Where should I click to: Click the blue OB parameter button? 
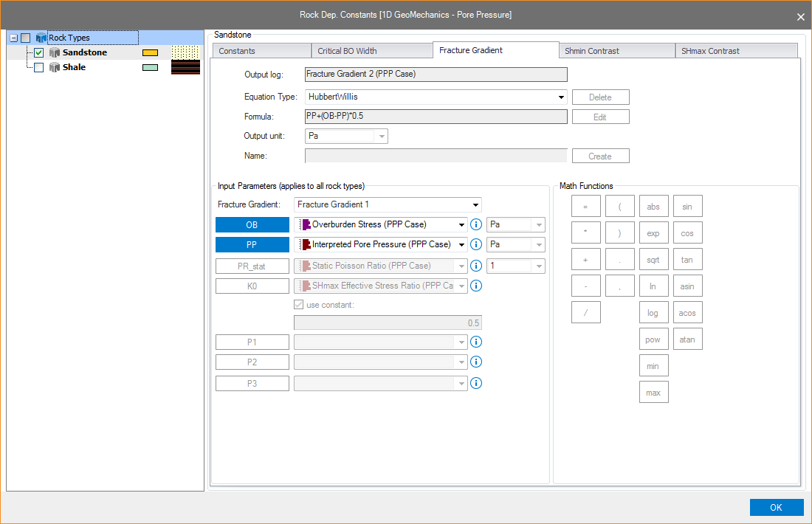(x=252, y=225)
